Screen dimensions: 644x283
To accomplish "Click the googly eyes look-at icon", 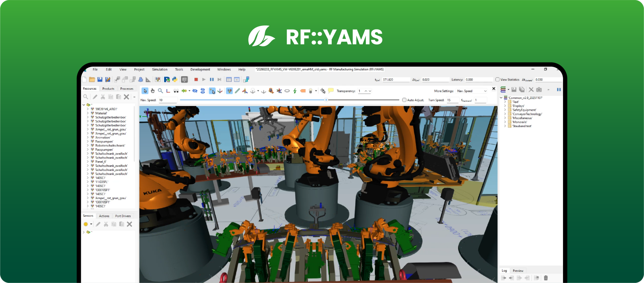I will point(176,91).
